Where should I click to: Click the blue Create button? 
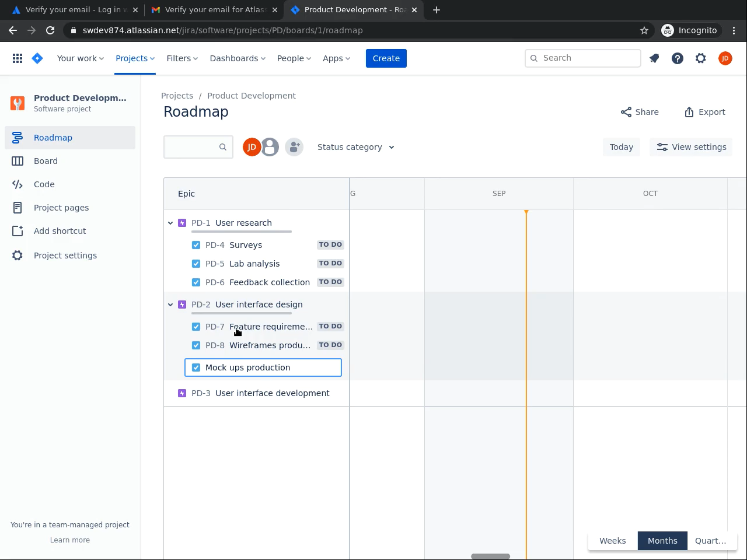(386, 58)
